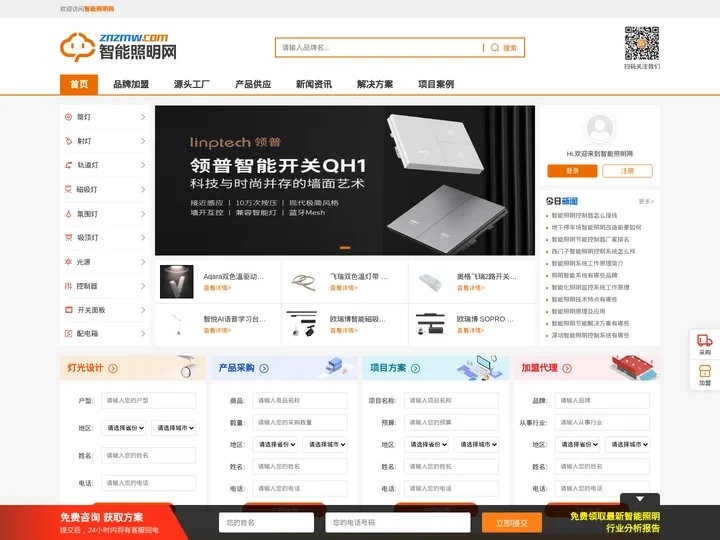Expand the 控制器 category chevron
Image resolution: width=720 pixels, height=540 pixels.
[143, 286]
